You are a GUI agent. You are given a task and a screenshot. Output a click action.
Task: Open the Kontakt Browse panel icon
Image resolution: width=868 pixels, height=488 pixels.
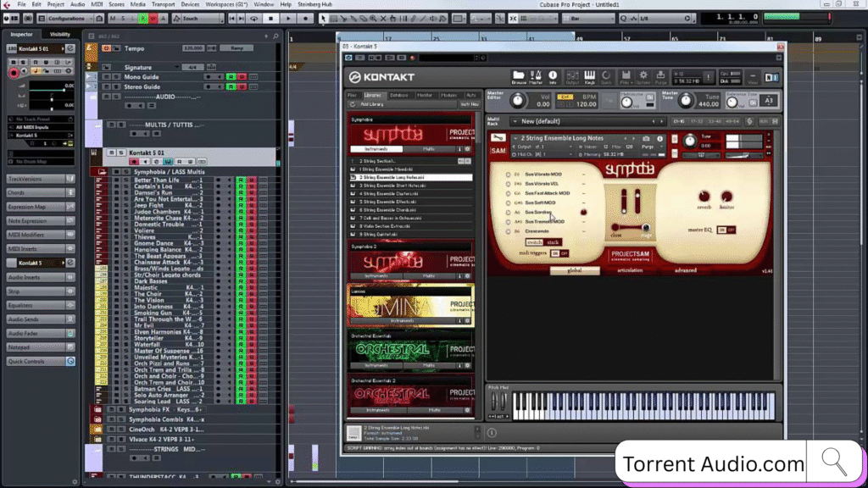pos(519,77)
